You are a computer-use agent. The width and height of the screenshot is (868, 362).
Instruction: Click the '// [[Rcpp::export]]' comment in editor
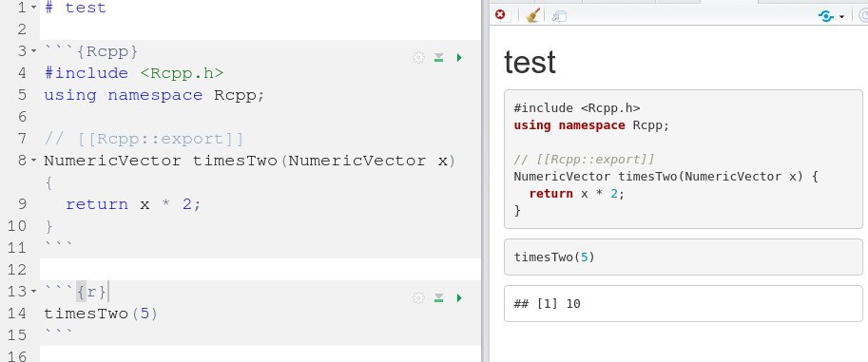coord(144,139)
